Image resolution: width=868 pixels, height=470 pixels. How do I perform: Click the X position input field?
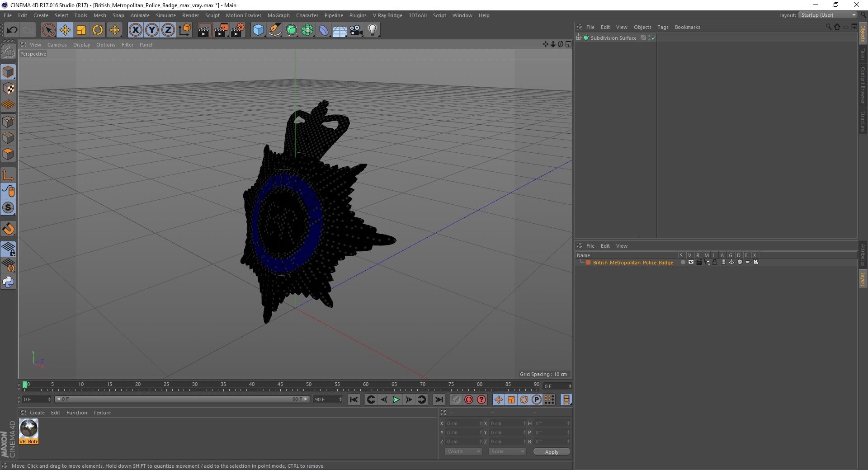tap(464, 423)
